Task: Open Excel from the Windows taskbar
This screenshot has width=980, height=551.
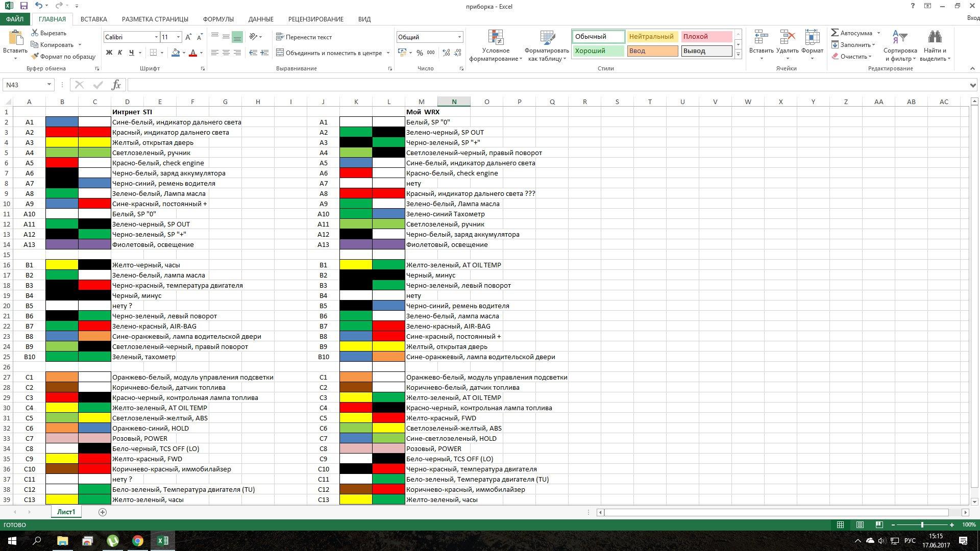Action: click(x=163, y=541)
